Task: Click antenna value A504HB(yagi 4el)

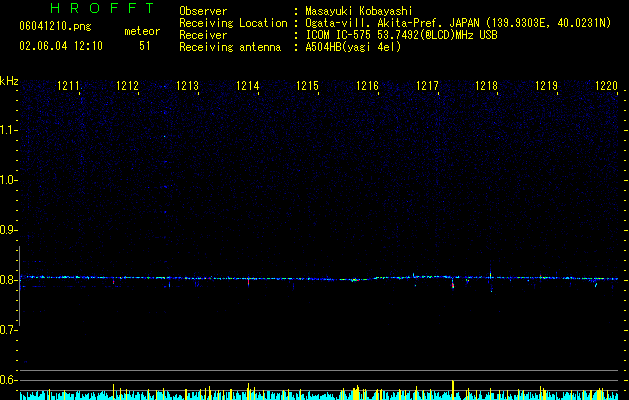Action: click(353, 47)
